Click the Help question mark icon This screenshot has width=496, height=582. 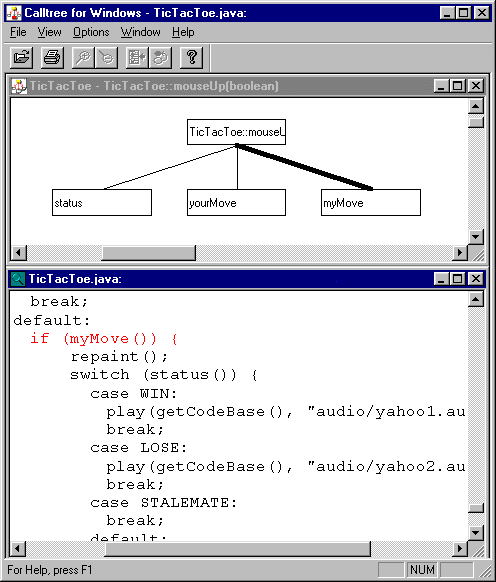click(192, 58)
